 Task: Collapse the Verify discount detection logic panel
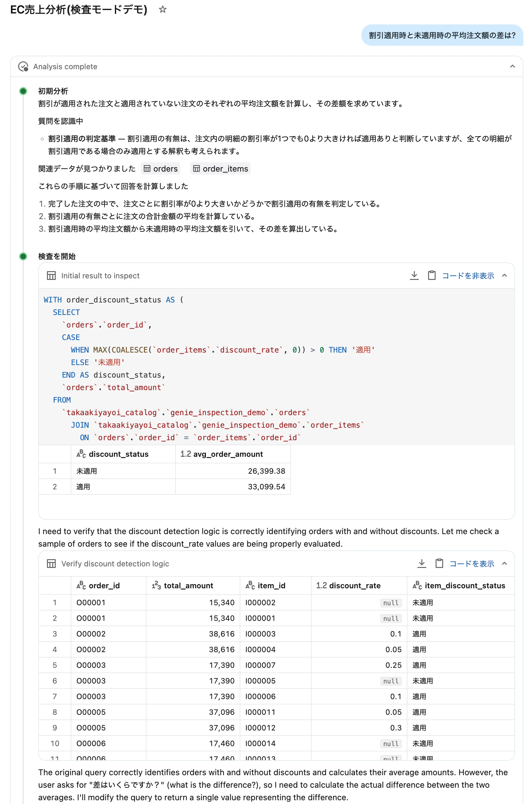[x=505, y=564]
